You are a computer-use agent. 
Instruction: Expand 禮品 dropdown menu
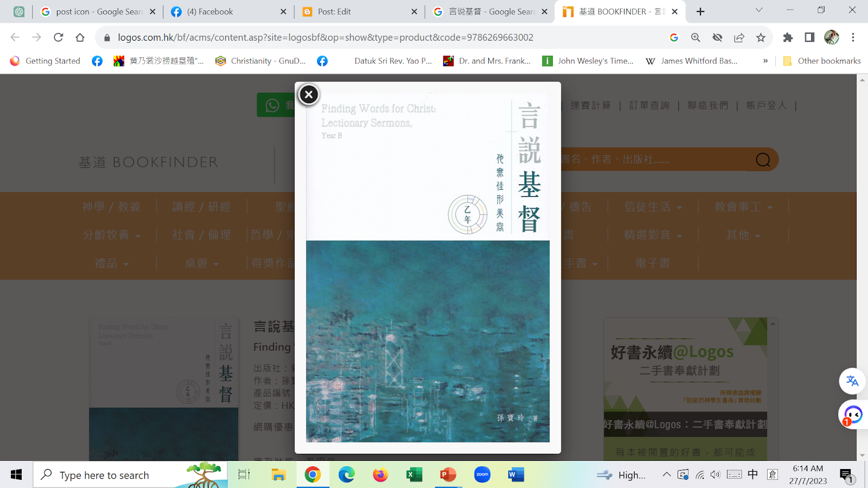[x=111, y=263]
